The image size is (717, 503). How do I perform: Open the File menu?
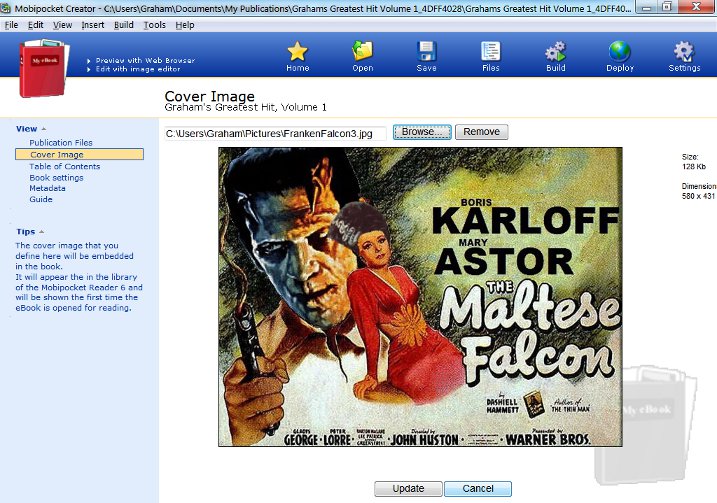(11, 25)
